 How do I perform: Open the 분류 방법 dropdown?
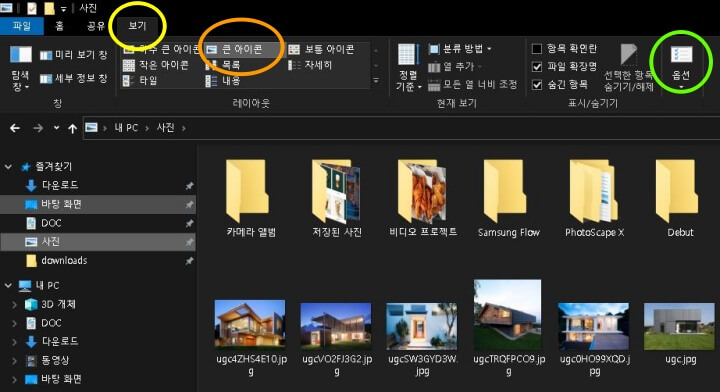(460, 49)
